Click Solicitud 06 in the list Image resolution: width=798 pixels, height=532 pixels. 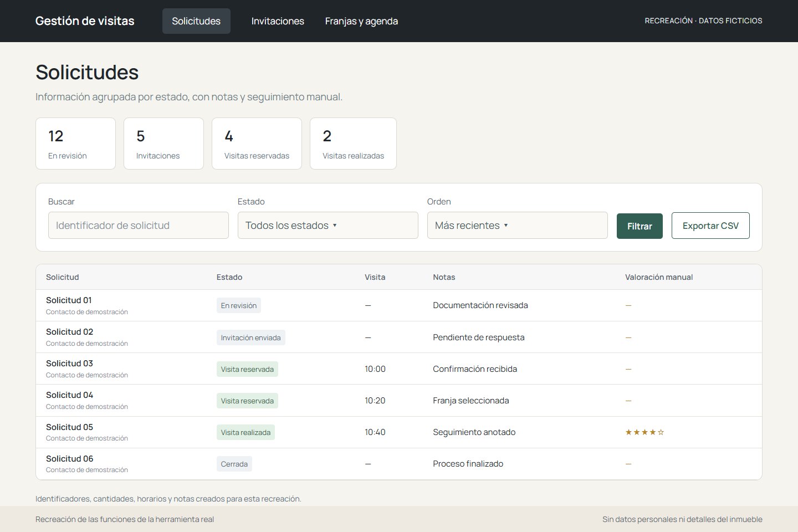tap(69, 459)
